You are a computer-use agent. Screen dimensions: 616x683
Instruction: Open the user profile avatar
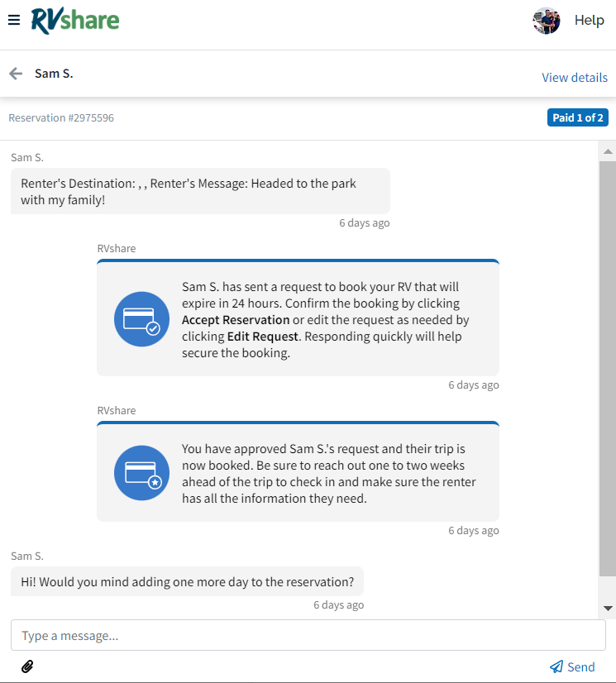tap(547, 21)
